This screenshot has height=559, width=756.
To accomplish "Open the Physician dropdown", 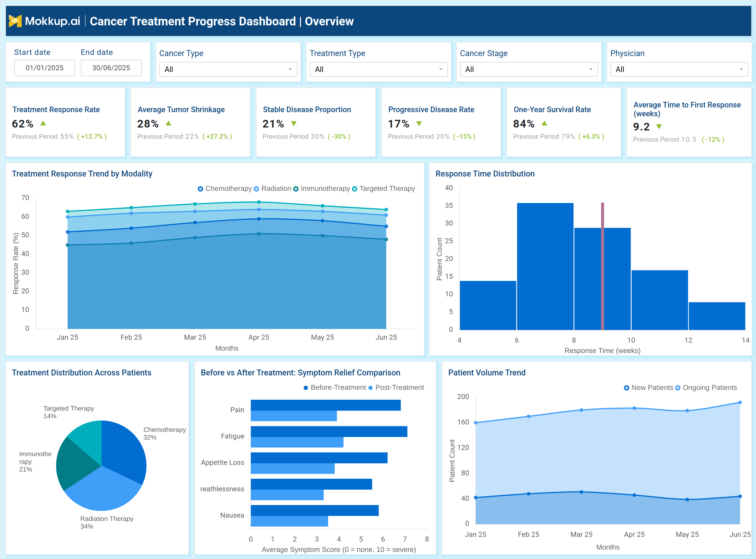I will click(x=679, y=69).
